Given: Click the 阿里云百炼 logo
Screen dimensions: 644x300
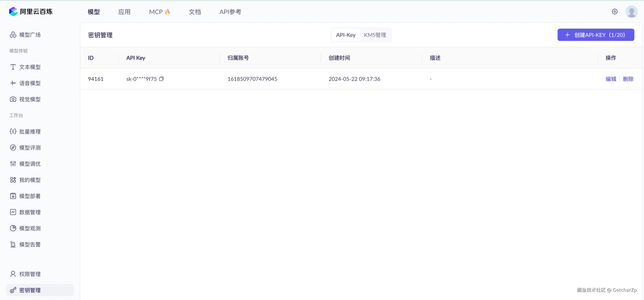Looking at the screenshot, I should click(x=31, y=12).
